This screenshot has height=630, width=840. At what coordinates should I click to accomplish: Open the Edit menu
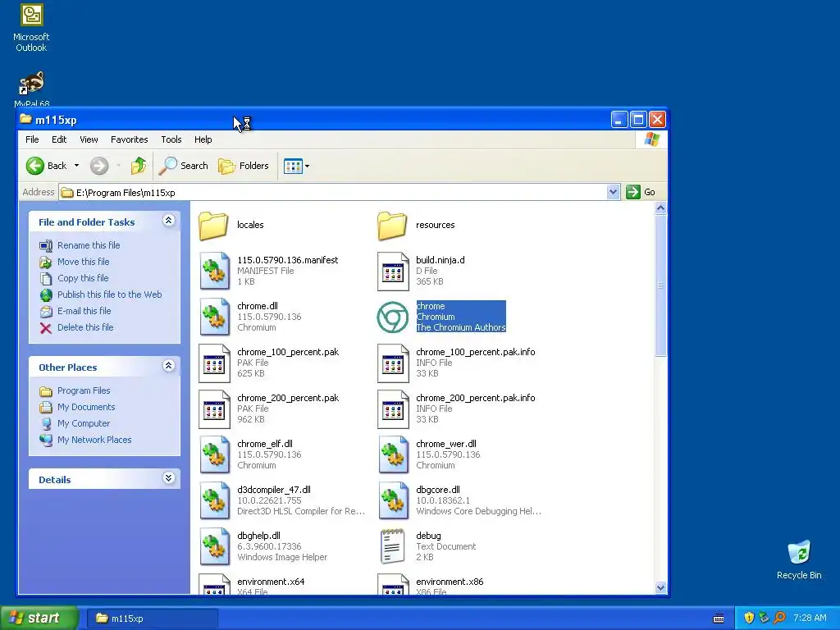pyautogui.click(x=59, y=139)
